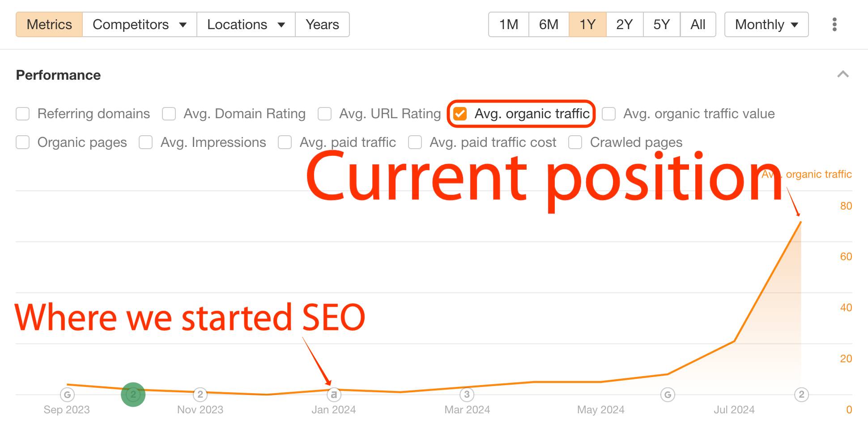Tick the Avg. Domain Rating checkbox

pyautogui.click(x=169, y=114)
